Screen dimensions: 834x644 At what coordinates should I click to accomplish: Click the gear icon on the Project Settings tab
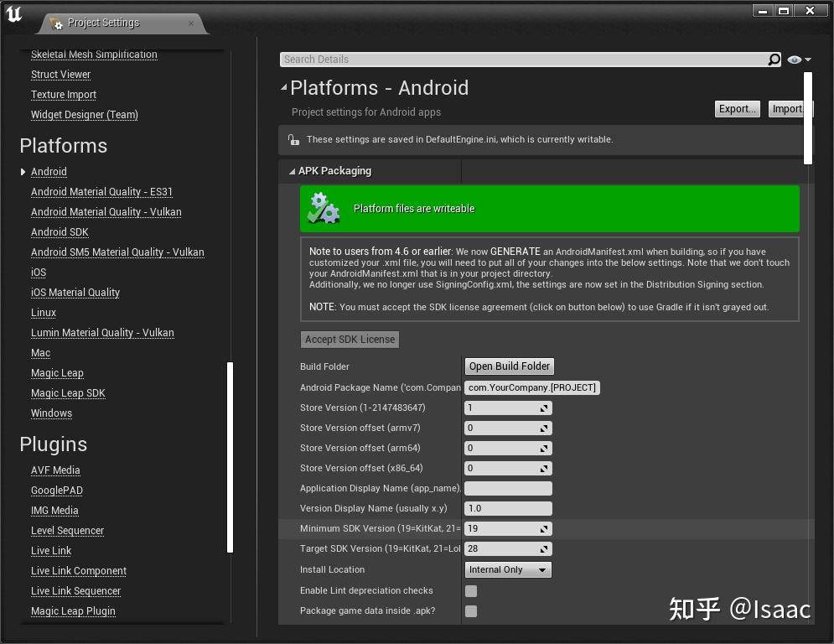click(x=57, y=24)
